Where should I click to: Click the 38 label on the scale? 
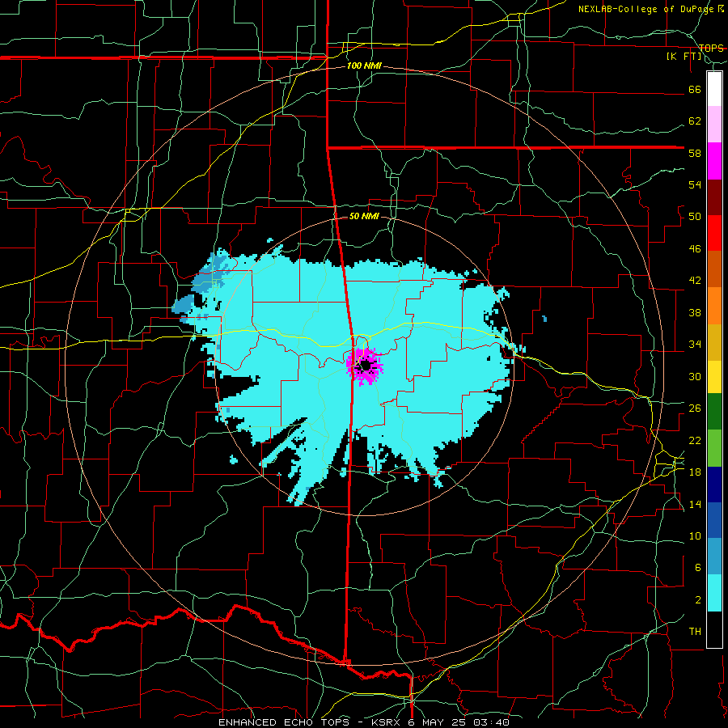point(695,312)
